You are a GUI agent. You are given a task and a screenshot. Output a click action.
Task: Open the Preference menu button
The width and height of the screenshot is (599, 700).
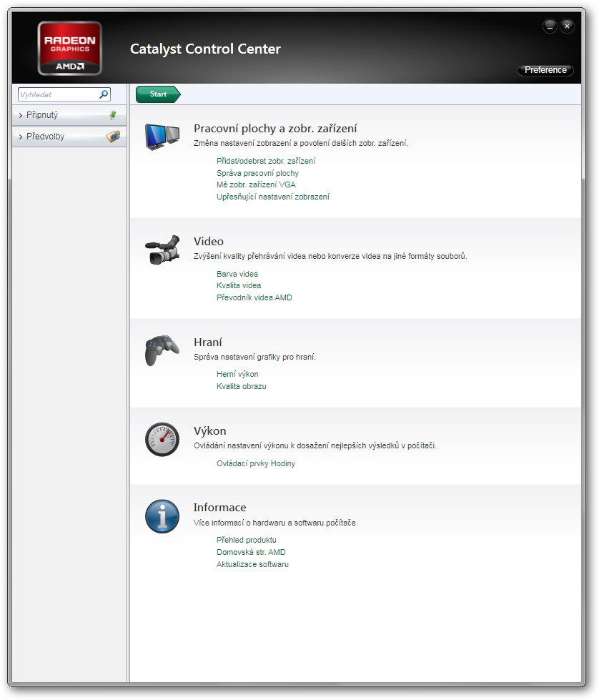click(x=545, y=70)
